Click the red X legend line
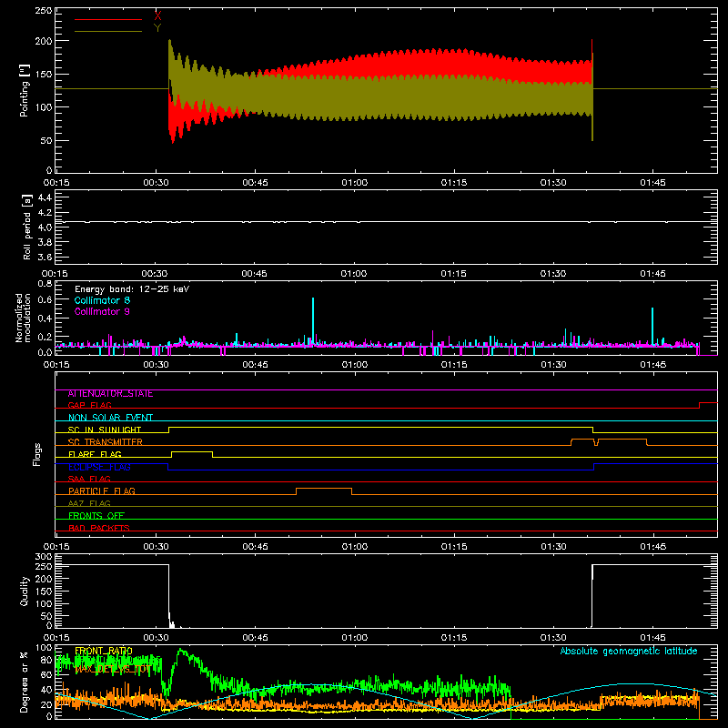The height and width of the screenshot is (728, 728). tap(108, 19)
